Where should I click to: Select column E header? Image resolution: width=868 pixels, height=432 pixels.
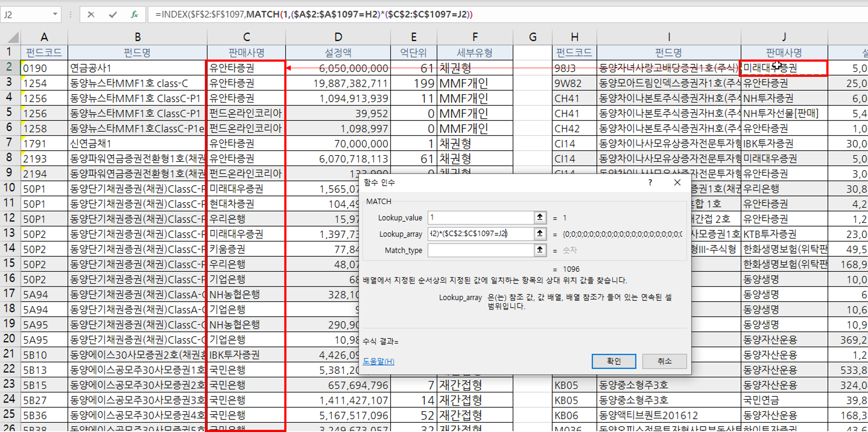(x=414, y=37)
